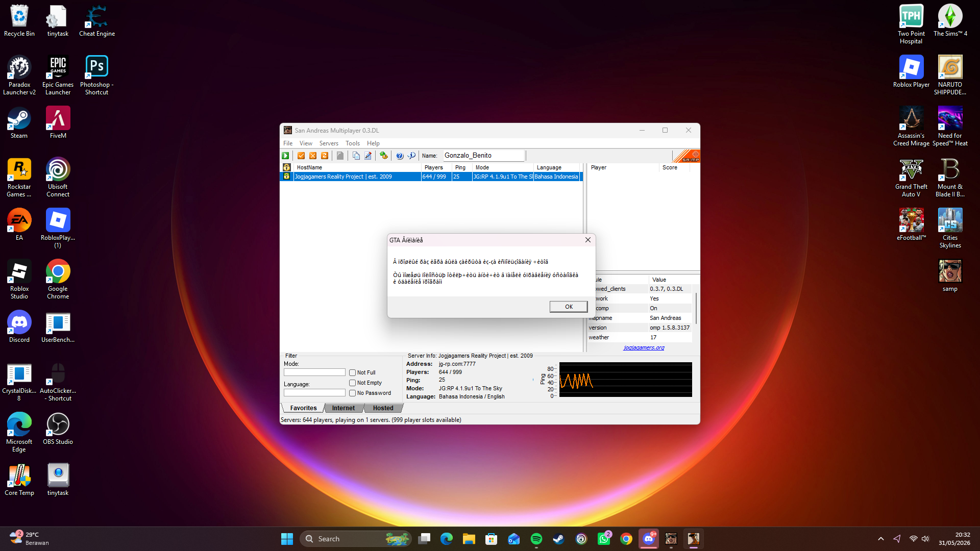
Task: Click the rules list vertical scrollbar
Action: coord(696,309)
